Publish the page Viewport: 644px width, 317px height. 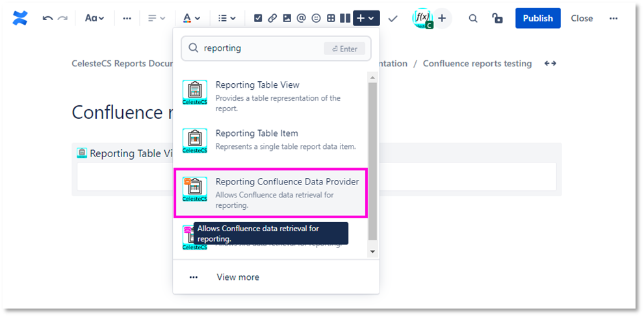click(538, 18)
